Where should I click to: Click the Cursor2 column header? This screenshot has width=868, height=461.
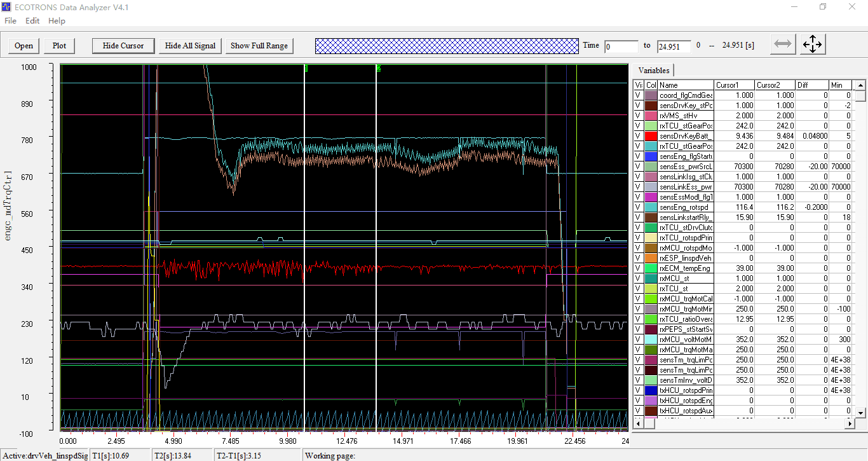click(775, 85)
